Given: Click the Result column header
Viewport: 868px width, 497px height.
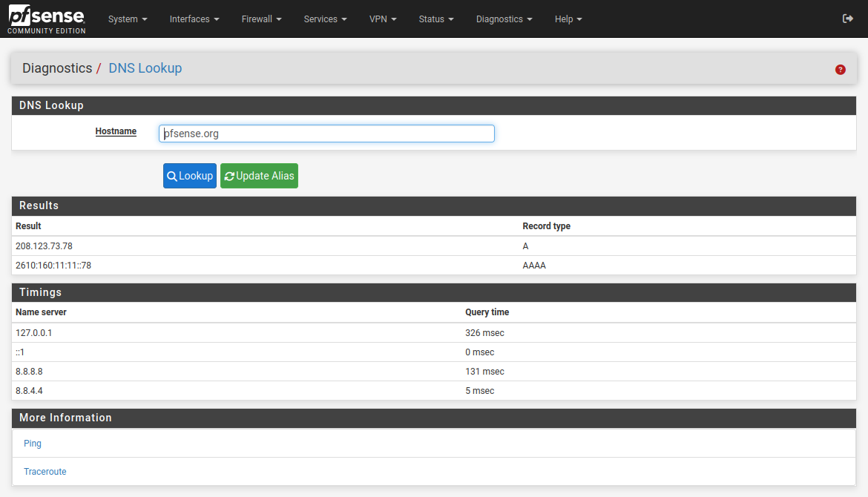Looking at the screenshot, I should point(28,226).
